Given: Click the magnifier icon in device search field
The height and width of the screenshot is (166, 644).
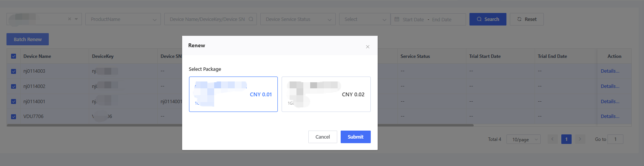Looking at the screenshot, I should 251,19.
